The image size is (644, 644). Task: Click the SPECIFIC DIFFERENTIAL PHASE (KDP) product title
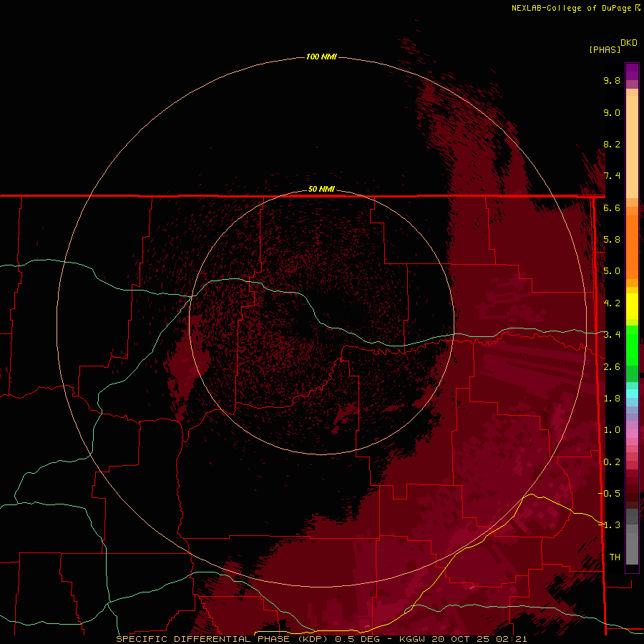coord(222,639)
